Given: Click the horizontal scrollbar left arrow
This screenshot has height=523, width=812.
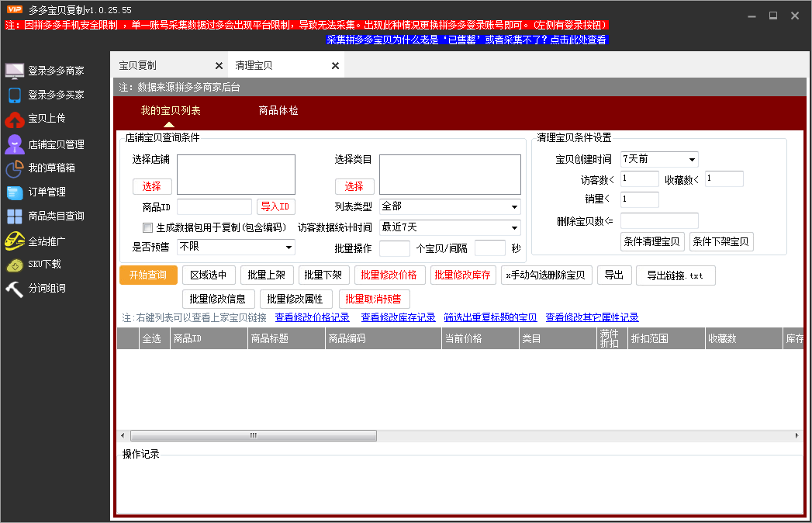Looking at the screenshot, I should [x=123, y=435].
